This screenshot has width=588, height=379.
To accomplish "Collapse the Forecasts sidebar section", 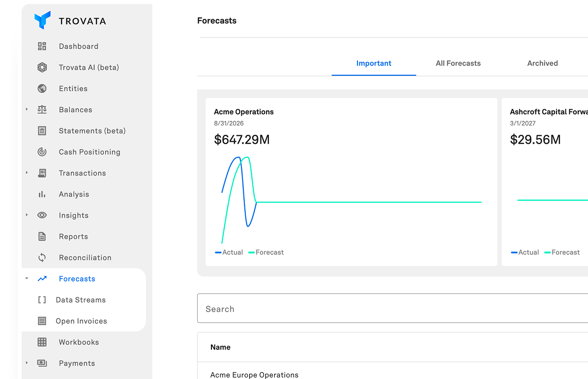I will [x=26, y=278].
